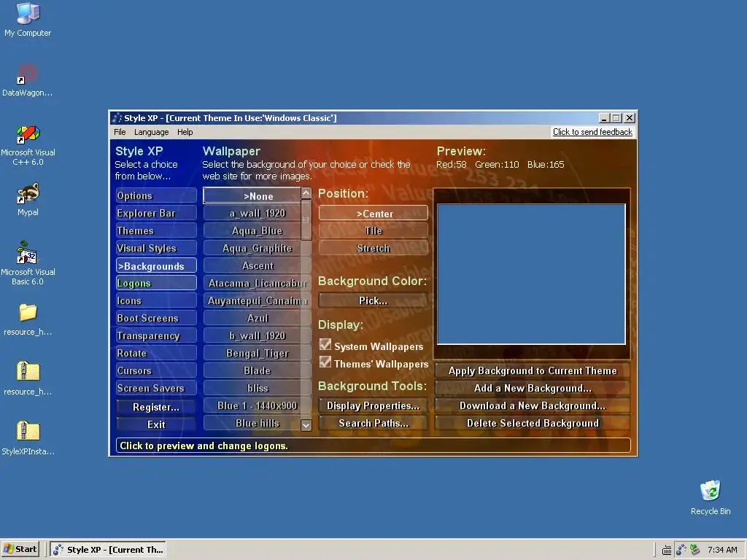Select the Auyantepui_Canaima wallpaper
This screenshot has width=747, height=560.
[252, 300]
